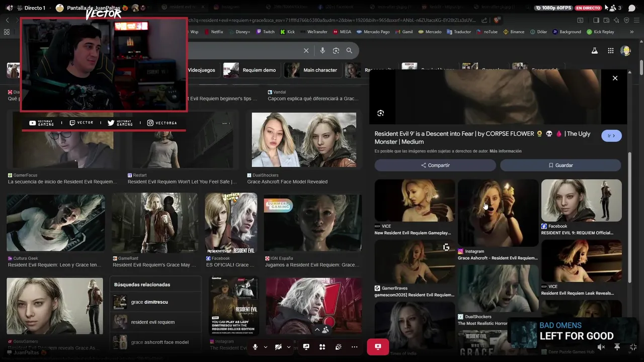
Task: Open the Netflix bookmark
Action: click(213, 32)
